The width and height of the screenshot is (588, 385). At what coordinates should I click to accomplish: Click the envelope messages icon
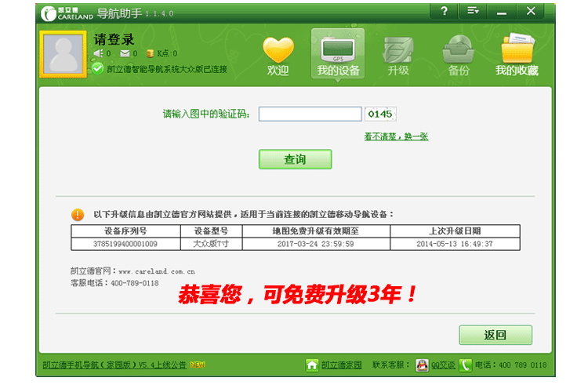125,53
